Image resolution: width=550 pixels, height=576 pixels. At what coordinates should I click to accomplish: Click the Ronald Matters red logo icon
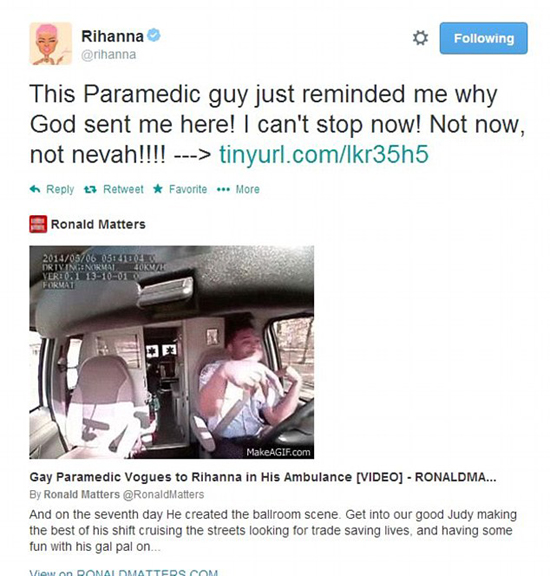[x=38, y=224]
